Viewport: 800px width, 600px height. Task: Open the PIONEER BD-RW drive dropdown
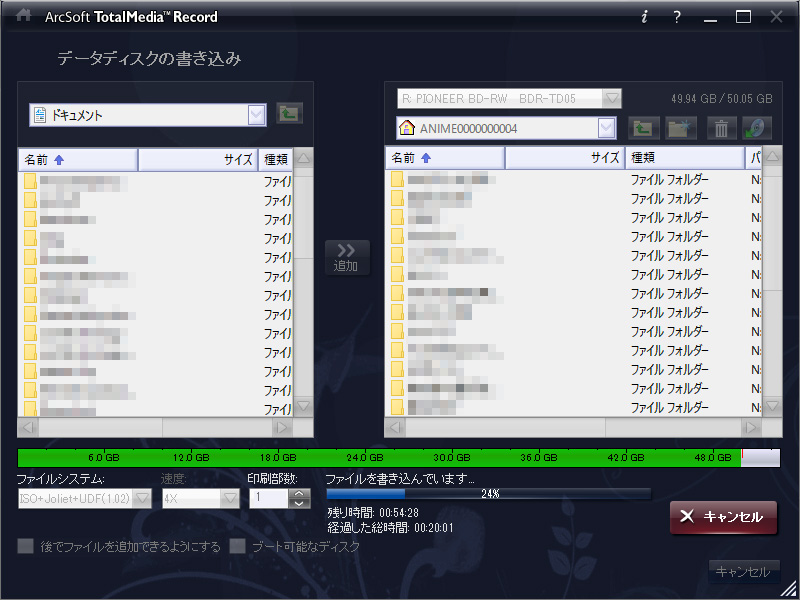(x=611, y=98)
